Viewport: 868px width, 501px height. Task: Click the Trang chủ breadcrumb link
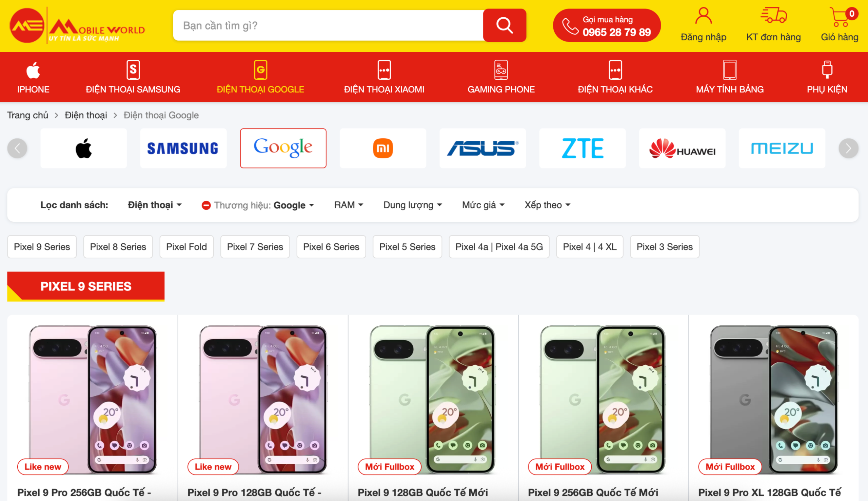tap(27, 115)
